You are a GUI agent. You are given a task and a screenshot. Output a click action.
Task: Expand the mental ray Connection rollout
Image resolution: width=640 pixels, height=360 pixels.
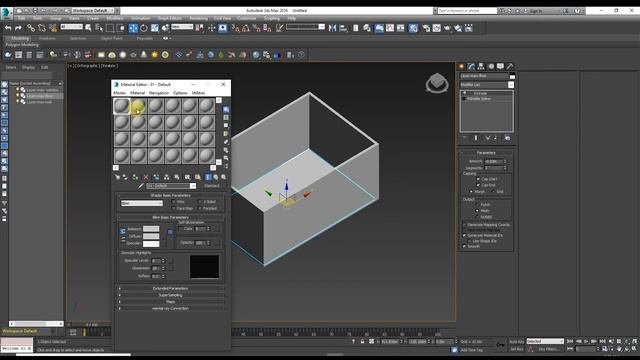click(x=171, y=309)
